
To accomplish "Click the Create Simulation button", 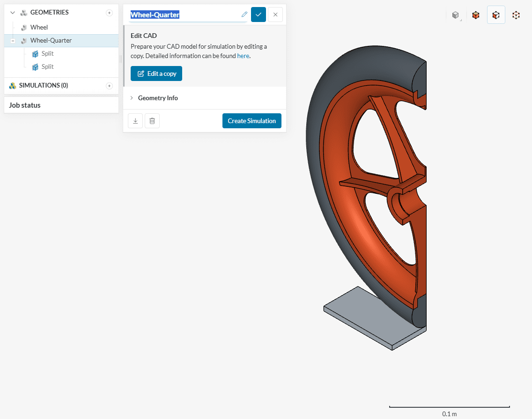I will (x=251, y=121).
